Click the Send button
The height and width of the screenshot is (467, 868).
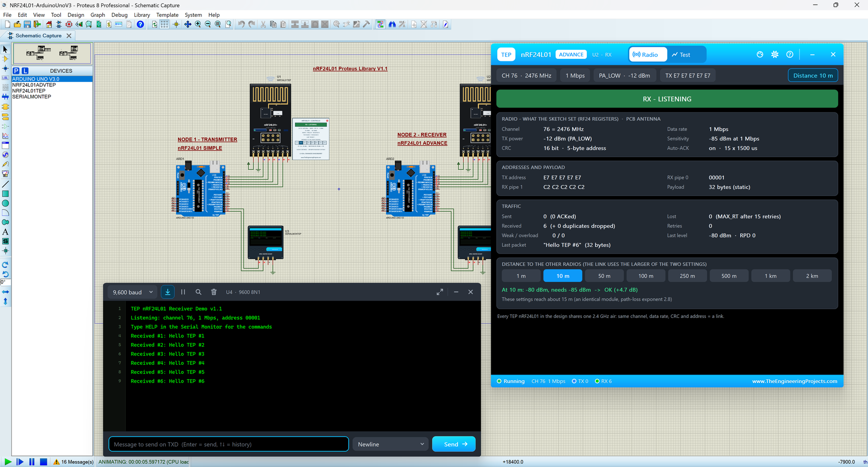[x=454, y=444]
